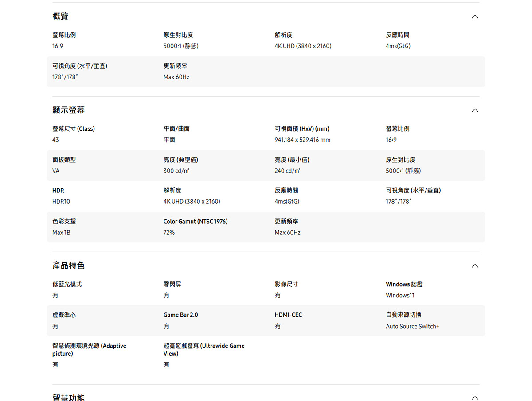Select the 智慧偵測環境光源 (Adaptive picture) label
The width and height of the screenshot is (532, 401).
(x=89, y=350)
